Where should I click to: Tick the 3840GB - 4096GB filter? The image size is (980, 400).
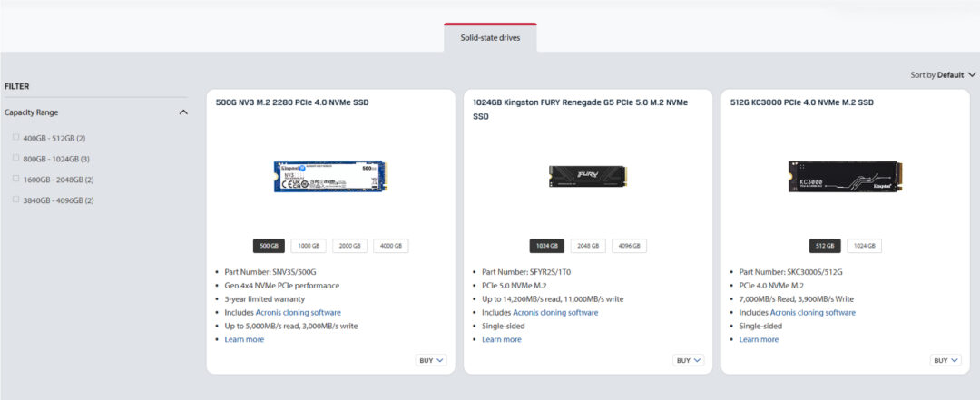click(x=15, y=200)
